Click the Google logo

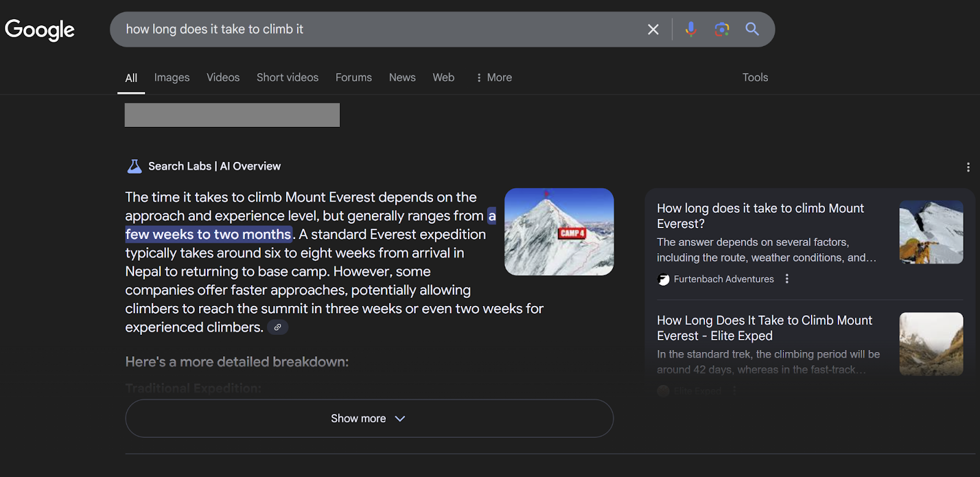(40, 29)
